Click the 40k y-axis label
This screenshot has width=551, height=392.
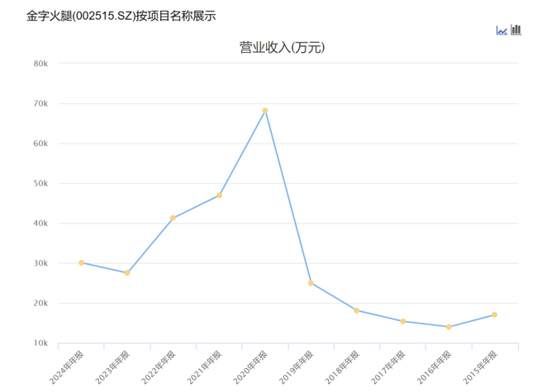(x=40, y=223)
